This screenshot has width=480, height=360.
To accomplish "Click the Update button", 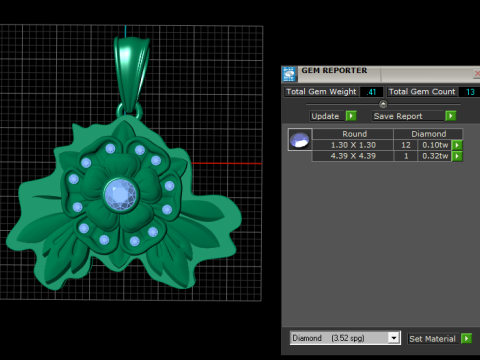I will (328, 116).
